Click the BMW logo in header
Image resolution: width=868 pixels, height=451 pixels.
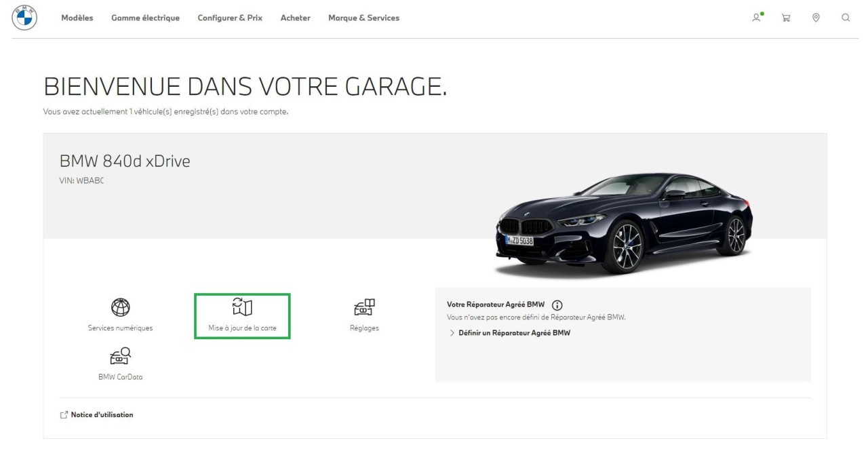(x=24, y=18)
